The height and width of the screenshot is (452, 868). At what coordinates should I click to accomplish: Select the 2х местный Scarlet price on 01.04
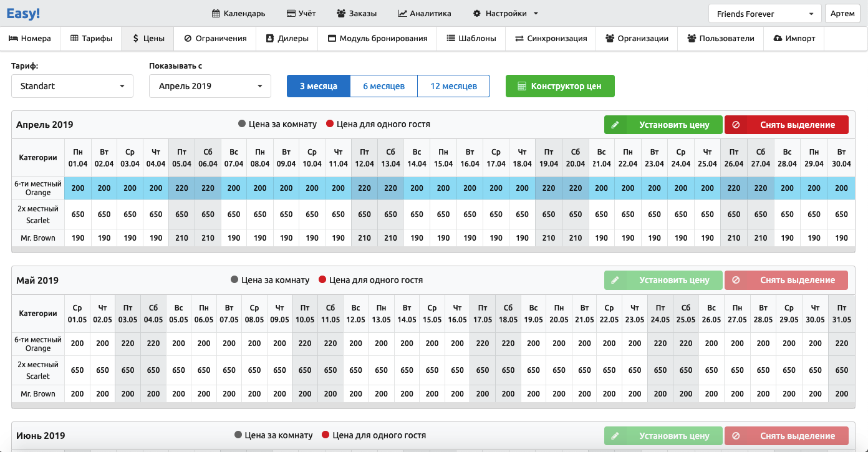coord(78,214)
